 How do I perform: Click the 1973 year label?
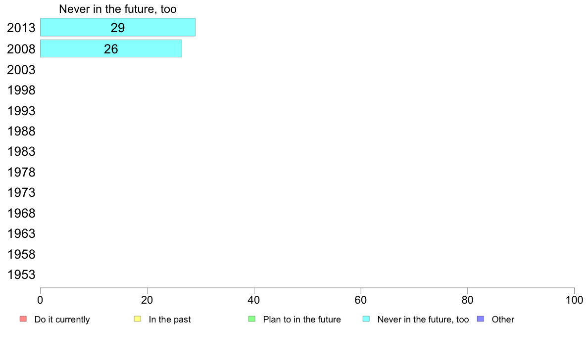pos(21,193)
